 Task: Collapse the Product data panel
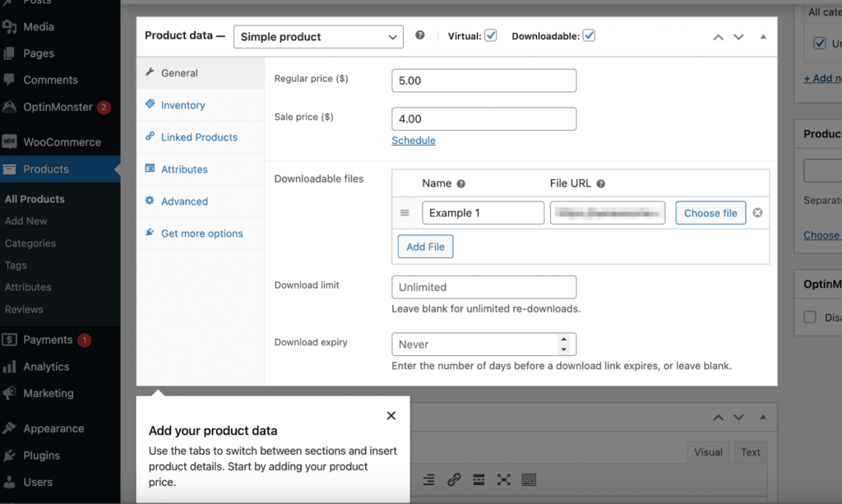pyautogui.click(x=762, y=36)
